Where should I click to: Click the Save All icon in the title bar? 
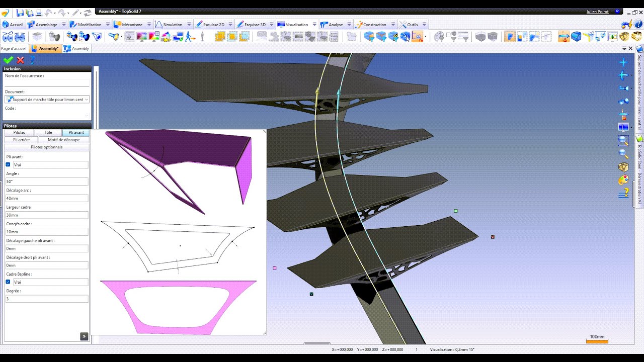coord(31,13)
